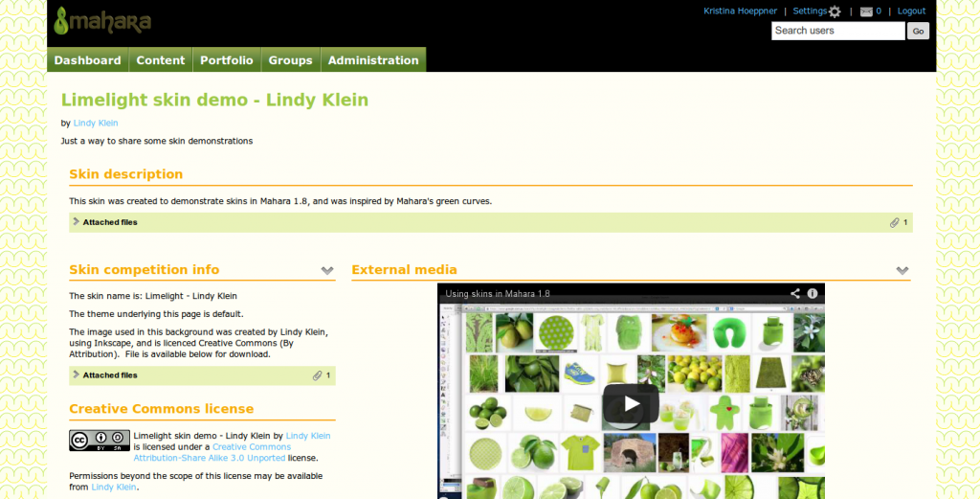
Task: Click the Kristina Hoeppner profile link
Action: [740, 11]
